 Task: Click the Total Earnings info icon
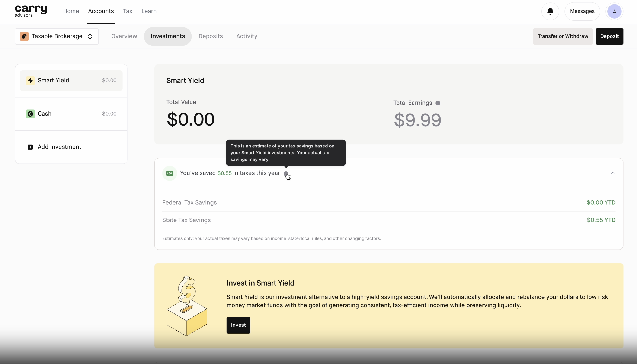coord(438,103)
